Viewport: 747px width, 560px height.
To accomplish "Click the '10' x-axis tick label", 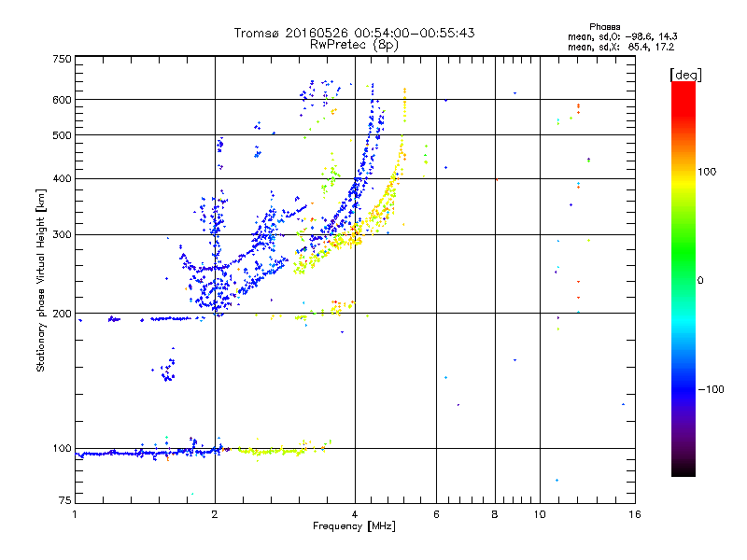I will coord(540,514).
